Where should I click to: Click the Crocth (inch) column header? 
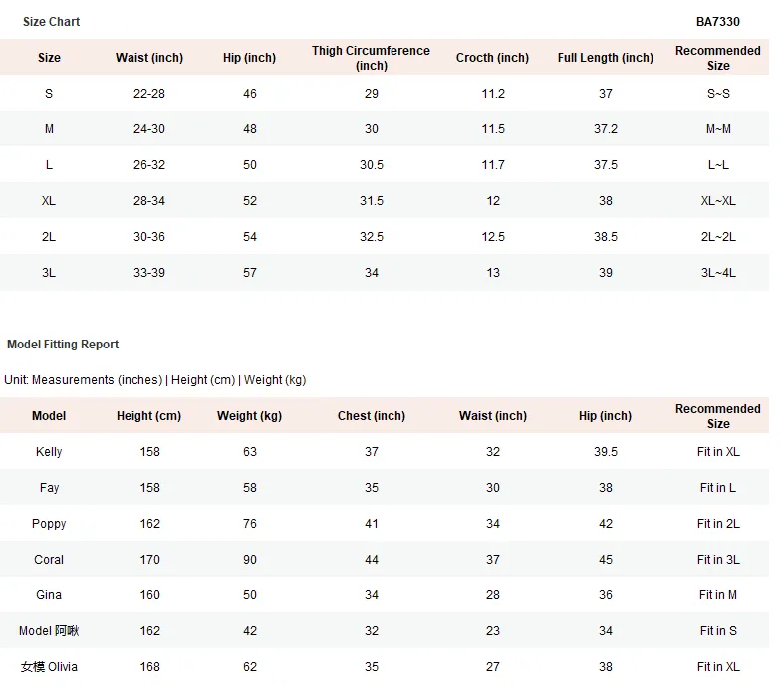[492, 58]
